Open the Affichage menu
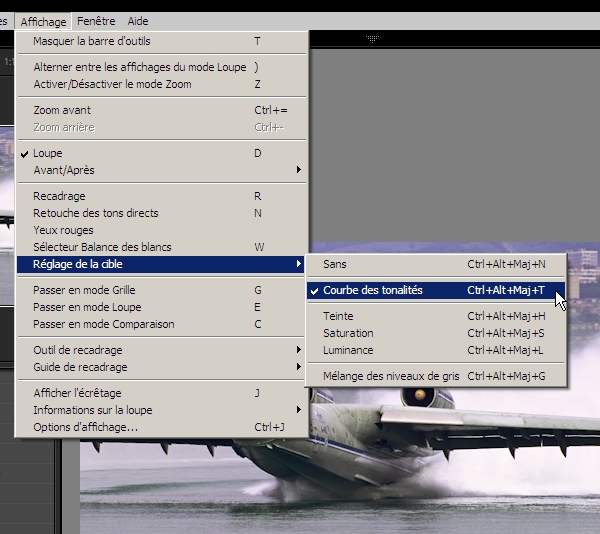Screen dimensions: 600x534 (43, 22)
